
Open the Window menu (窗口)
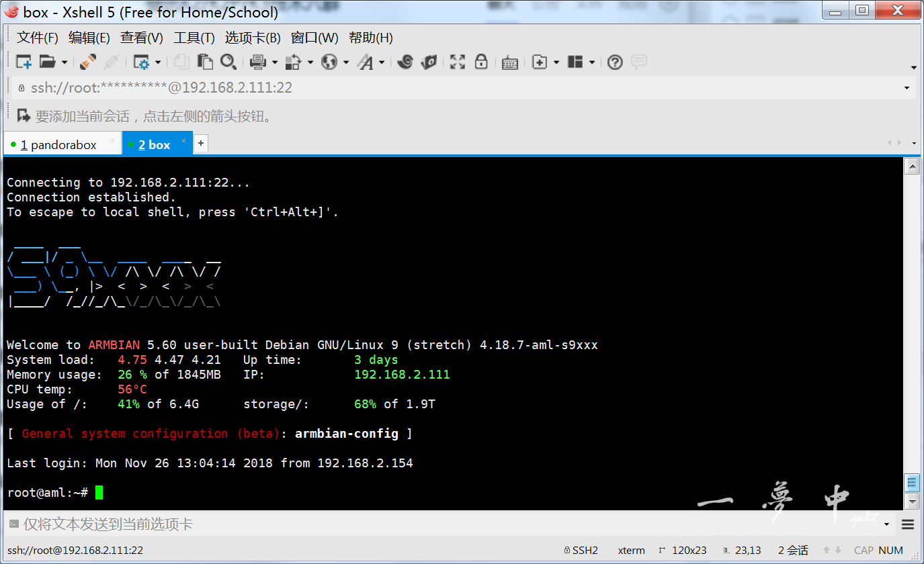pos(314,38)
